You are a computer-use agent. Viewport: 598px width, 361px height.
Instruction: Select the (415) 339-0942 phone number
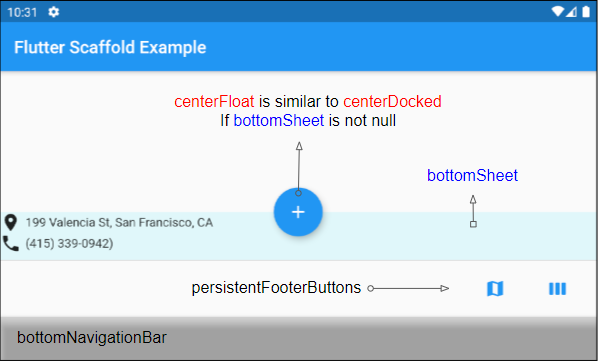point(69,243)
